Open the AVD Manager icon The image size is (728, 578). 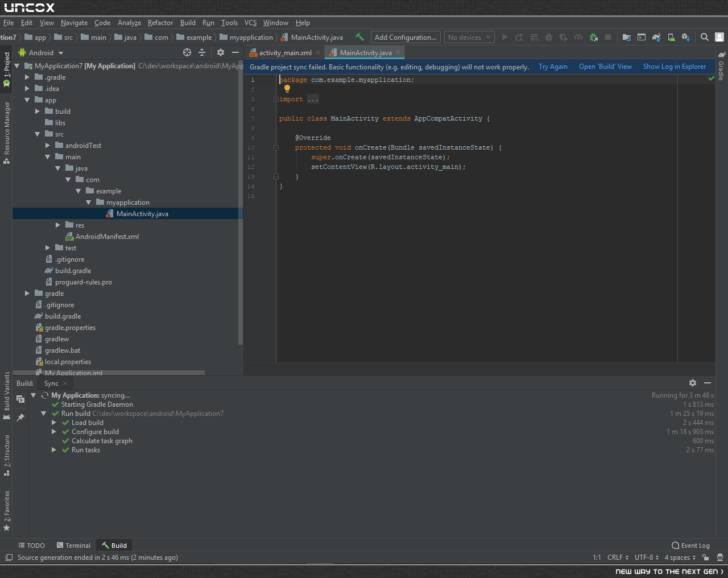[x=671, y=37]
